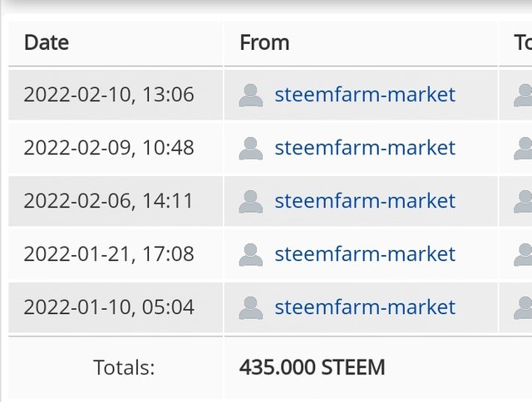Sort table by the Date column header
This screenshot has height=402, width=532.
coord(47,42)
